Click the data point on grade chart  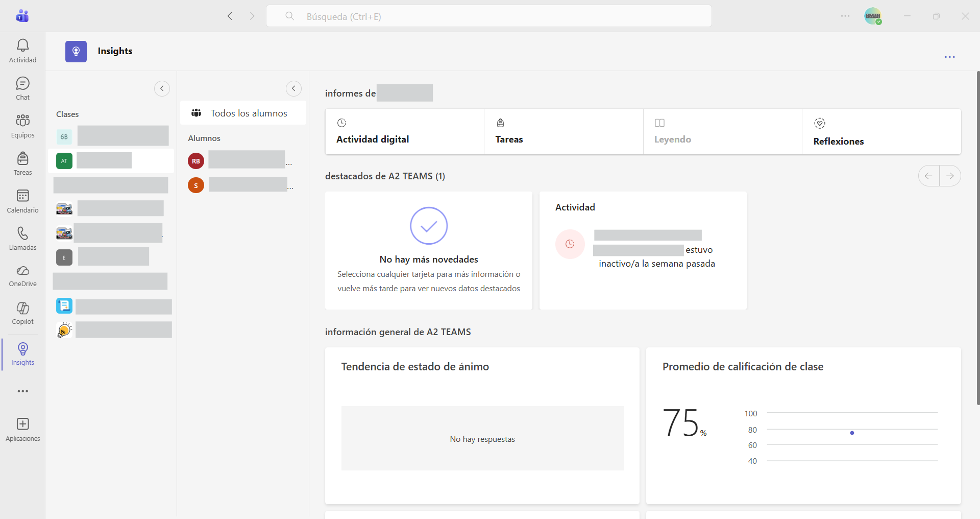[x=852, y=433]
